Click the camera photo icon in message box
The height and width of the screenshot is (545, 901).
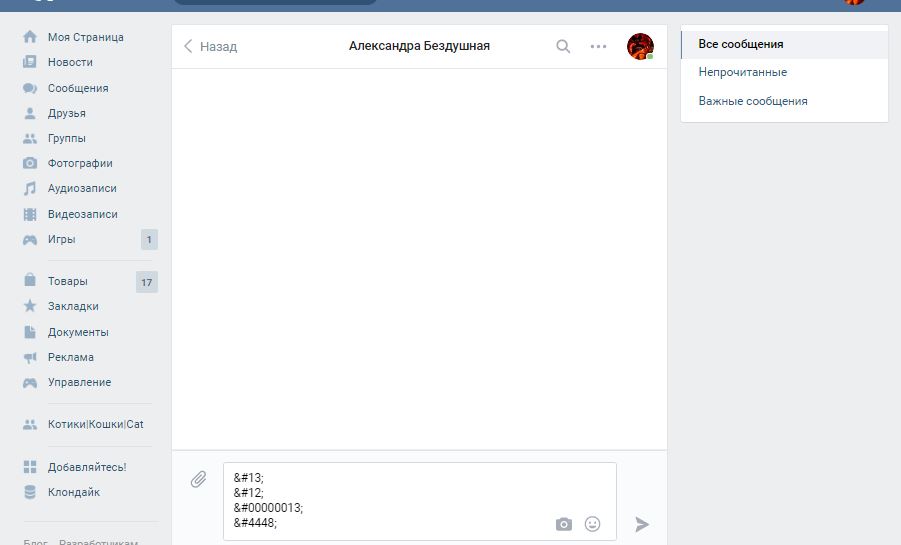564,524
